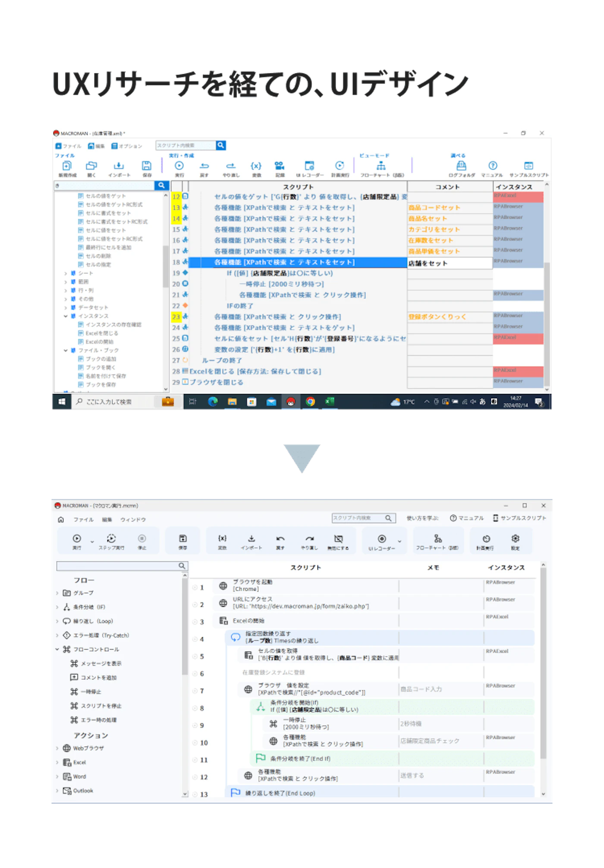Click 使い方を学ぶ link in lower window
Viewport: 604px width, 868px height.
[x=422, y=518]
